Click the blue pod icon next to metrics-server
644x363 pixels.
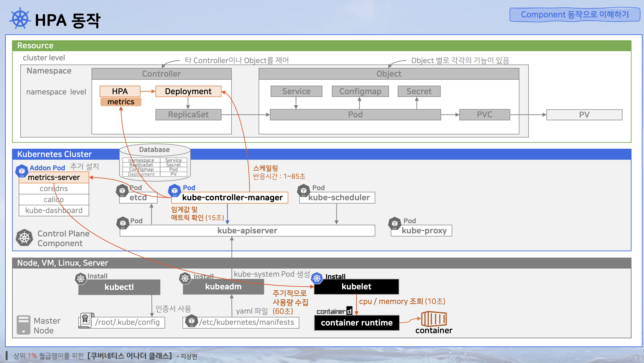(22, 171)
